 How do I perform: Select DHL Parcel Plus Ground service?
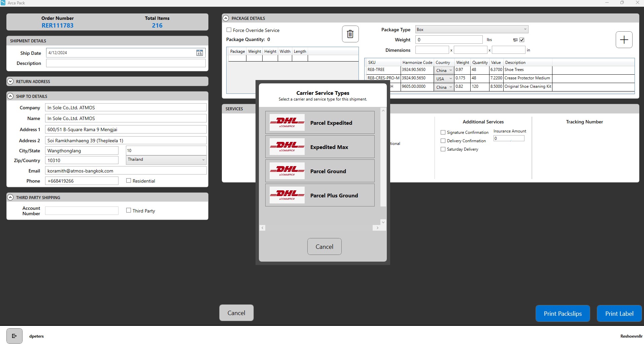pyautogui.click(x=320, y=195)
